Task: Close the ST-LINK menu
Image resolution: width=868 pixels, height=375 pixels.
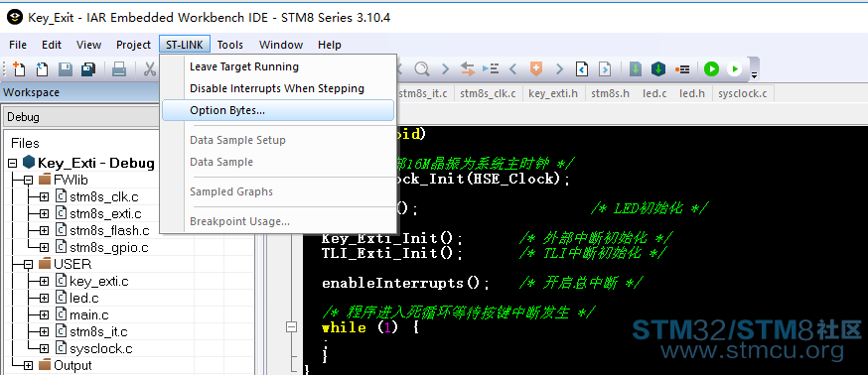Action: click(185, 45)
